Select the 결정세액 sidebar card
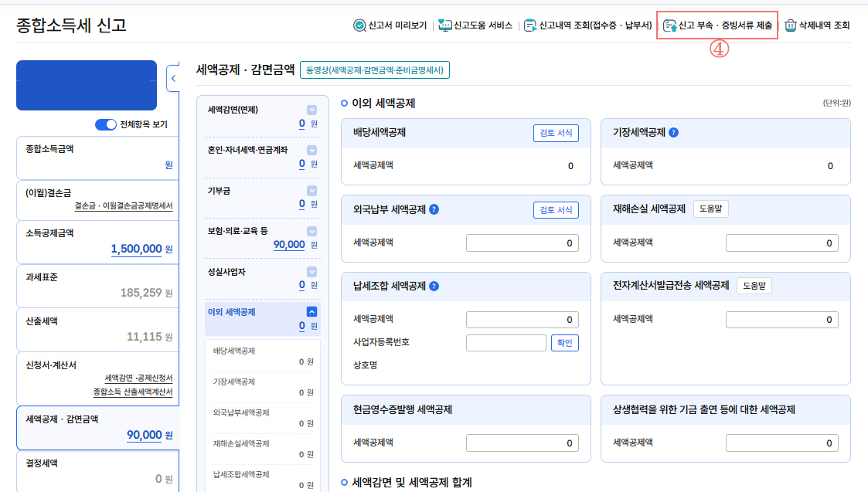The width and height of the screenshot is (868, 492). pyautogui.click(x=98, y=471)
